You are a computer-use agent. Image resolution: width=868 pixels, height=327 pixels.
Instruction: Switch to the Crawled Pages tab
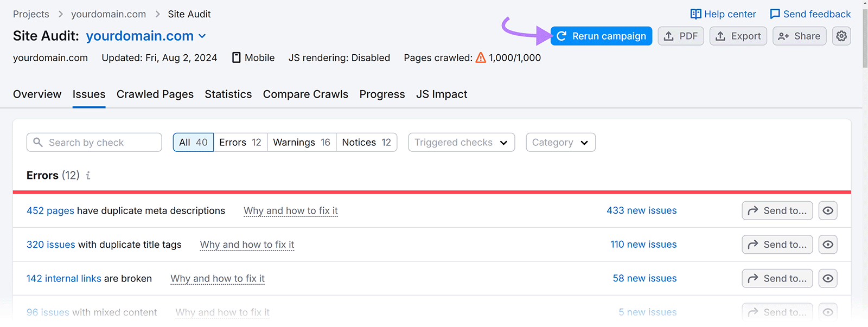[x=155, y=94]
